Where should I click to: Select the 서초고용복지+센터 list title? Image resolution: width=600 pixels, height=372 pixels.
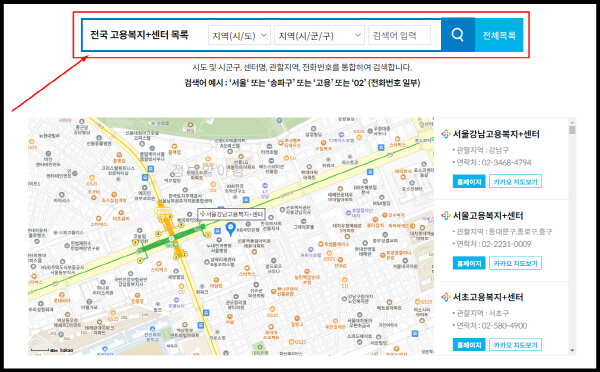click(488, 297)
